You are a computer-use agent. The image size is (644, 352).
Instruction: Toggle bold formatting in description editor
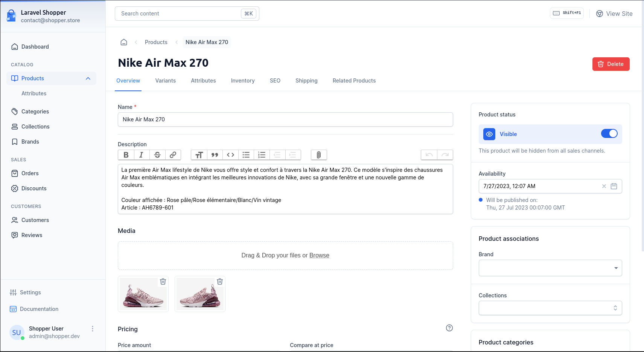pyautogui.click(x=126, y=155)
